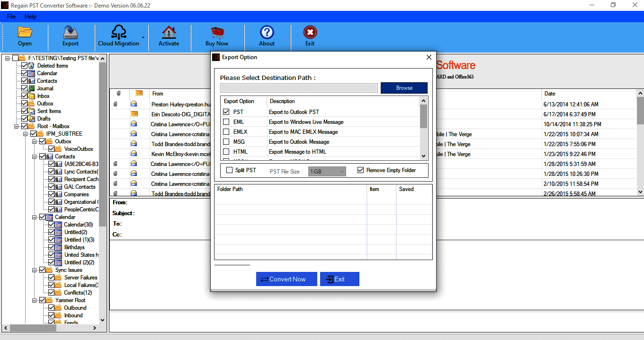This screenshot has width=644, height=340.
Task: Click envelope icon in Kevin McElroy row
Action: click(134, 154)
